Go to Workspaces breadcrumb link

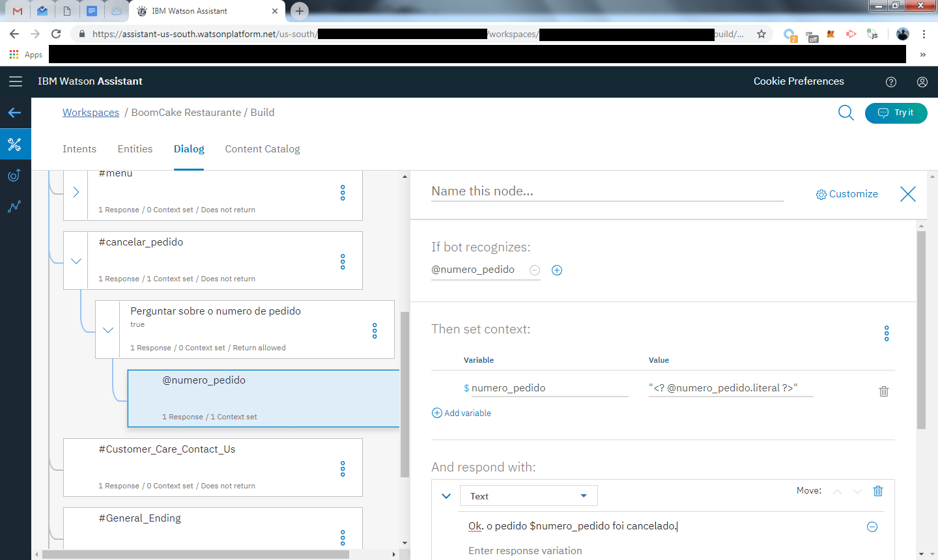(91, 113)
